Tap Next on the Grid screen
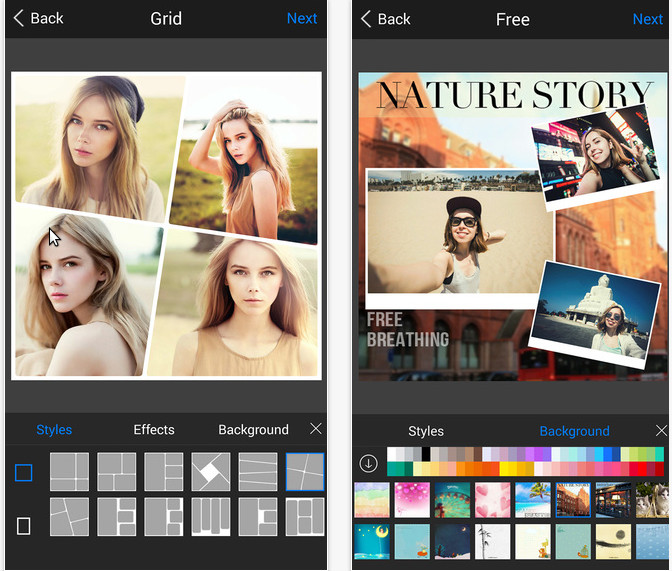This screenshot has width=672, height=571. click(x=302, y=18)
